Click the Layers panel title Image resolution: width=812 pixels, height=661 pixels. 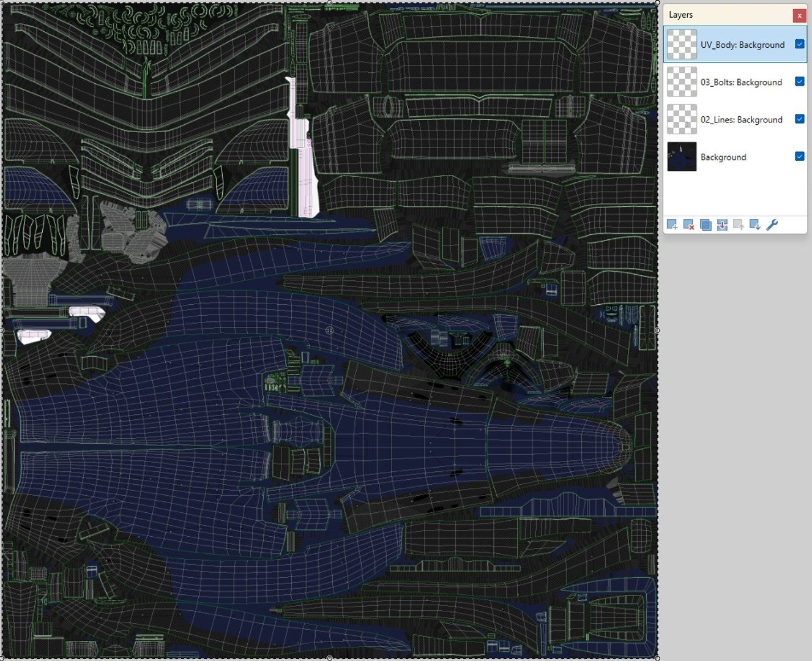(680, 15)
